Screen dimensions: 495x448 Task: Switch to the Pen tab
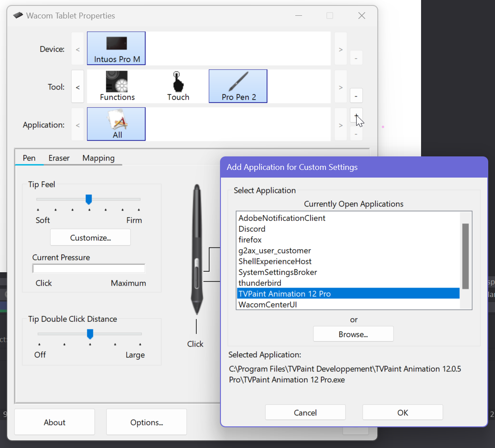[x=29, y=158]
